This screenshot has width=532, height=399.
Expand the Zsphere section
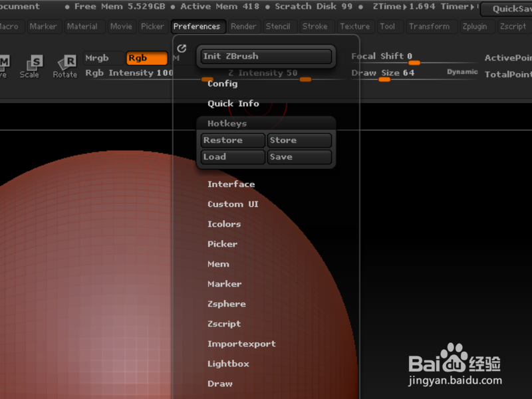tap(226, 304)
